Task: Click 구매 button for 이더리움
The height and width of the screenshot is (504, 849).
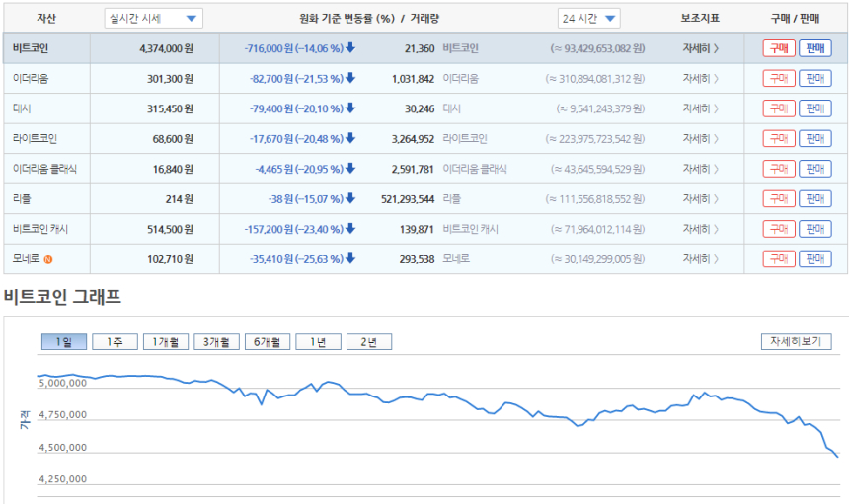Action: 779,79
